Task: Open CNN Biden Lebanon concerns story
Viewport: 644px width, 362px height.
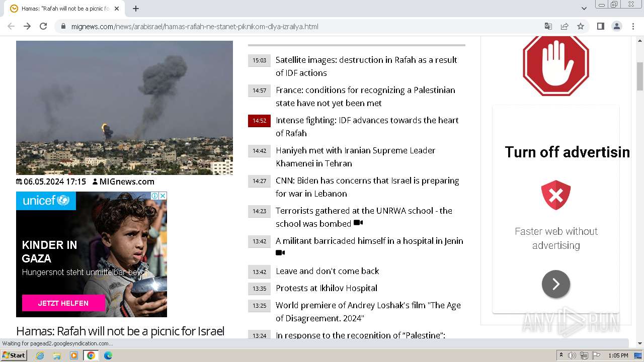Action: [x=367, y=187]
